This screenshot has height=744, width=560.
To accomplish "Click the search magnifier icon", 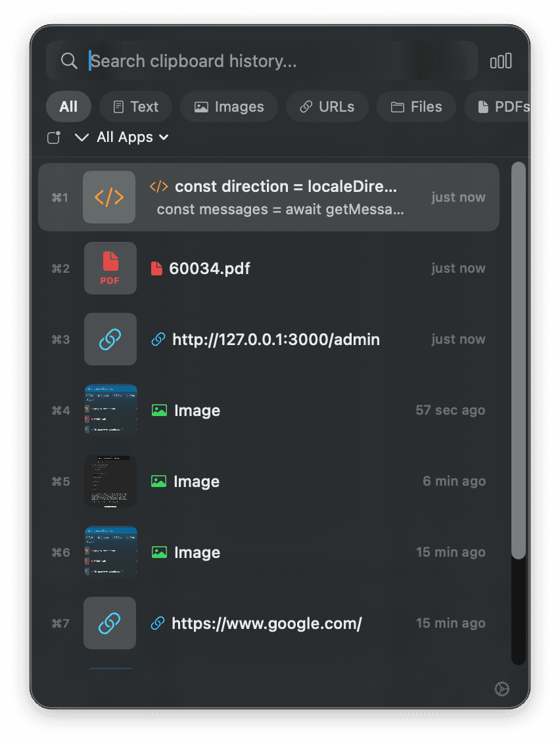I will (x=69, y=60).
